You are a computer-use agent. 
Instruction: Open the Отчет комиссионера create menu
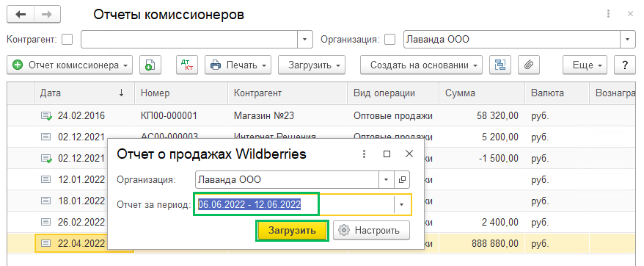tap(70, 65)
